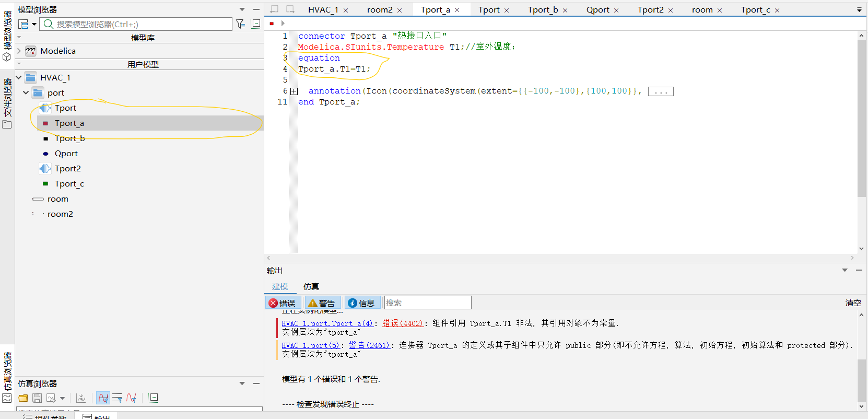868x419 pixels.
Task: Open the export options dropdown arrow
Action: (62, 399)
